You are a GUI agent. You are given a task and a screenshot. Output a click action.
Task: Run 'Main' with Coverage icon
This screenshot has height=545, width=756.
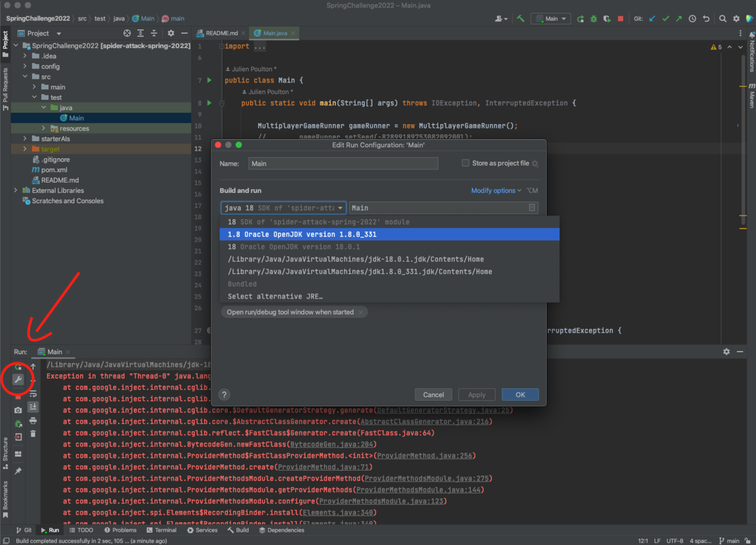coord(607,19)
